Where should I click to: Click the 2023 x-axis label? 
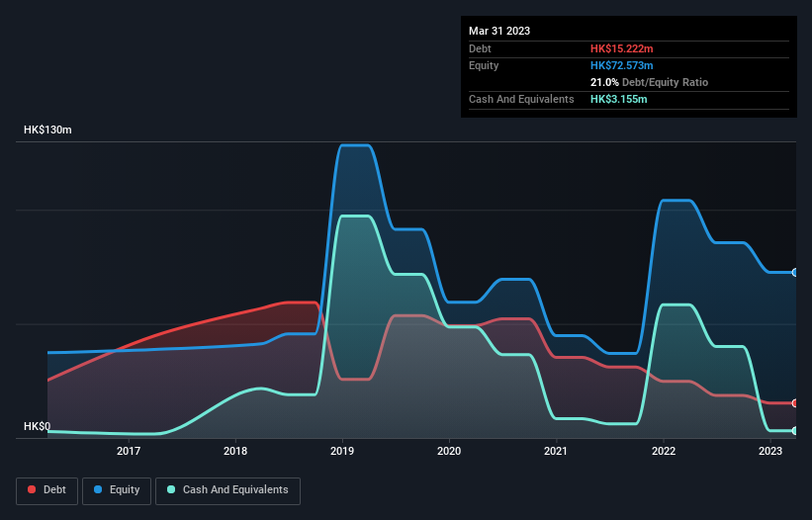(770, 451)
